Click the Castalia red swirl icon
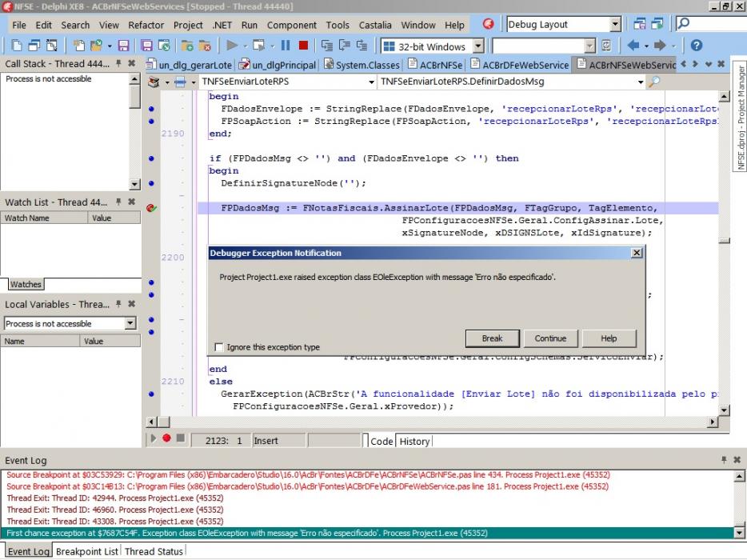The width and height of the screenshot is (747, 560). pyautogui.click(x=489, y=24)
